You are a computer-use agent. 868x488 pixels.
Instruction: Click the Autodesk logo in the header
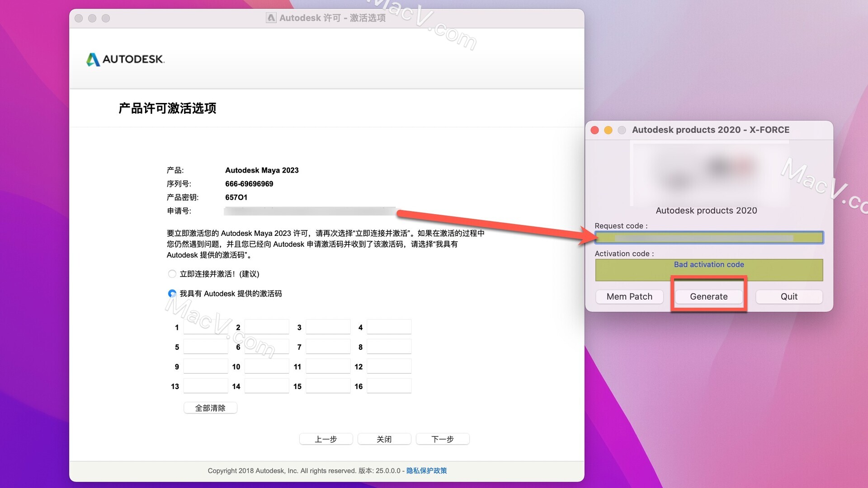pos(125,59)
